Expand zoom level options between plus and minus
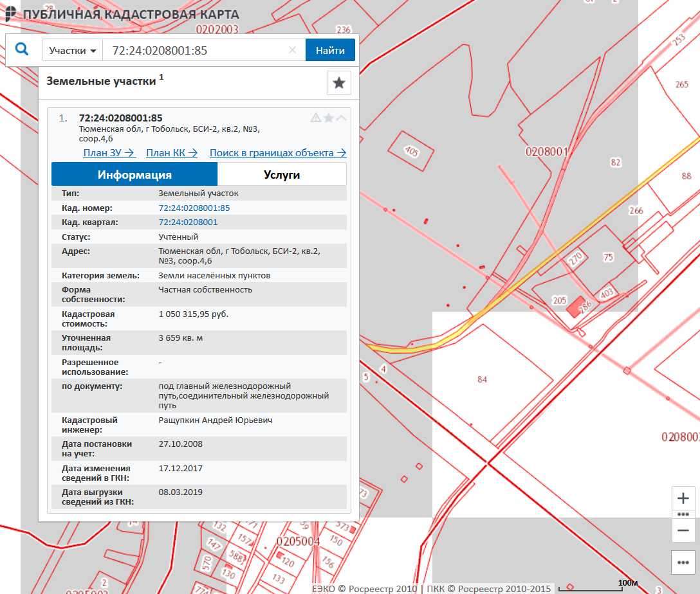 click(683, 514)
